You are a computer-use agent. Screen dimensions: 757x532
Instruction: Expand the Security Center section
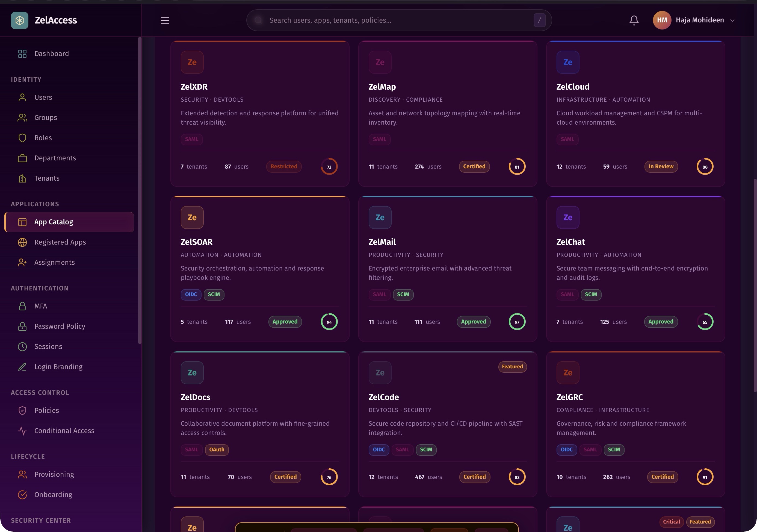[x=40, y=521]
